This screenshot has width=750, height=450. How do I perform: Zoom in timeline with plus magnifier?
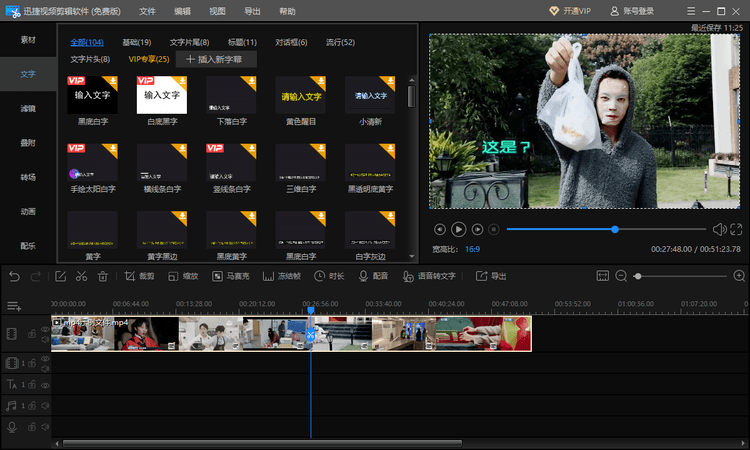coord(739,276)
